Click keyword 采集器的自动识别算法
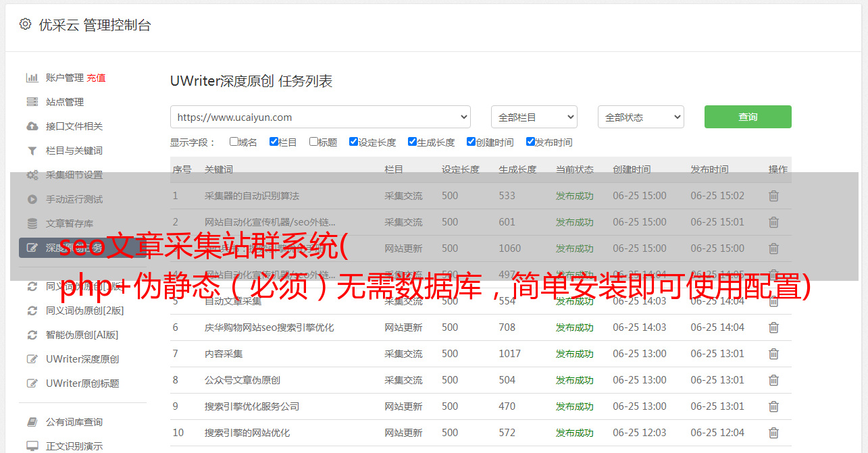Image resolution: width=868 pixels, height=453 pixels. click(x=252, y=196)
